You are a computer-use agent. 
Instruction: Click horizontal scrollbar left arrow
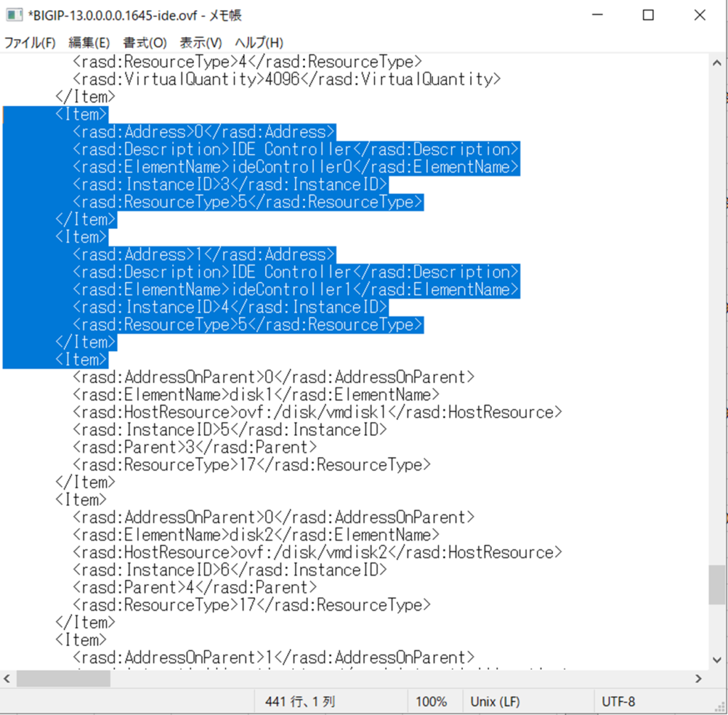(x=8, y=679)
